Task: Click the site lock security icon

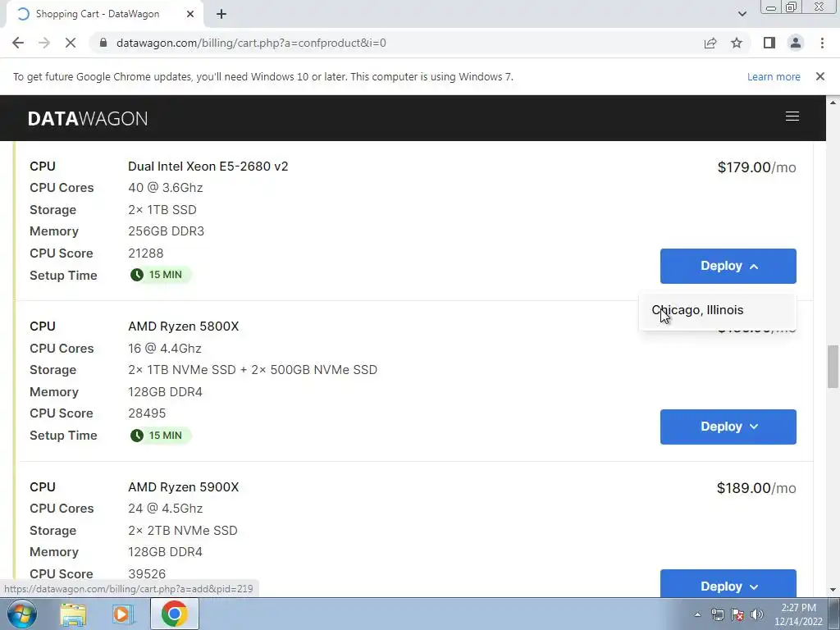Action: click(103, 43)
